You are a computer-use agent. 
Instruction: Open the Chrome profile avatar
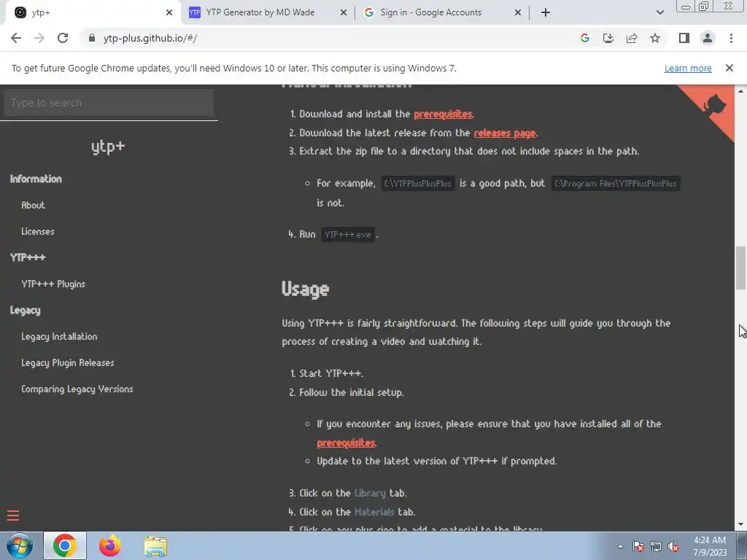pyautogui.click(x=708, y=38)
